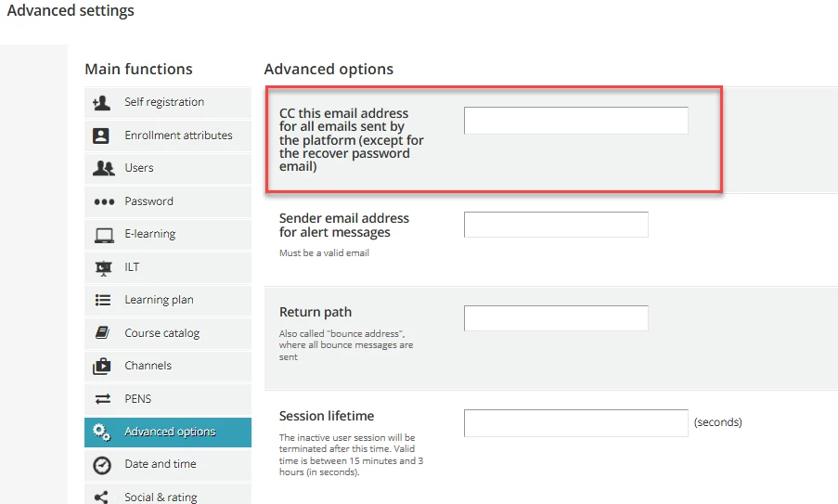838x504 pixels.
Task: Click the Self registration person-plus icon
Action: pyautogui.click(x=102, y=103)
